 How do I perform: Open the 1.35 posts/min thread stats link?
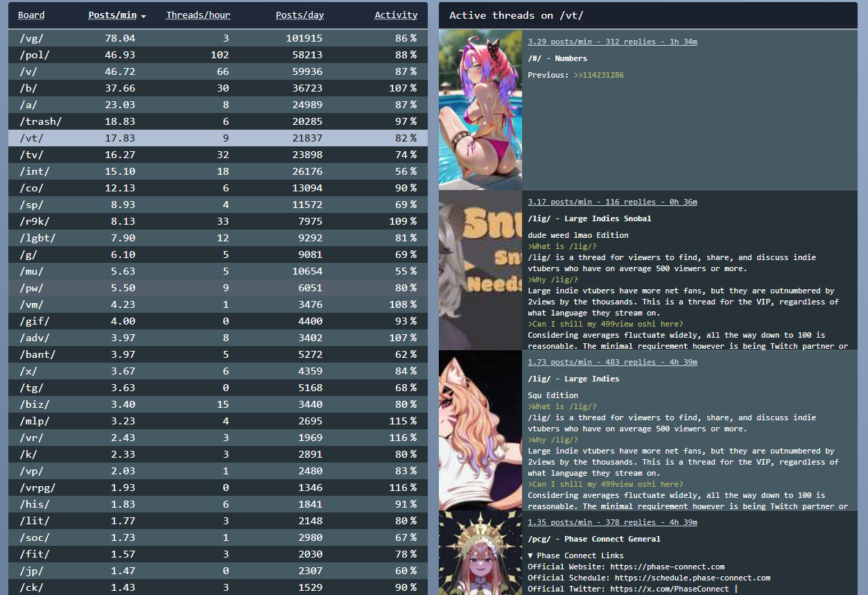(612, 522)
